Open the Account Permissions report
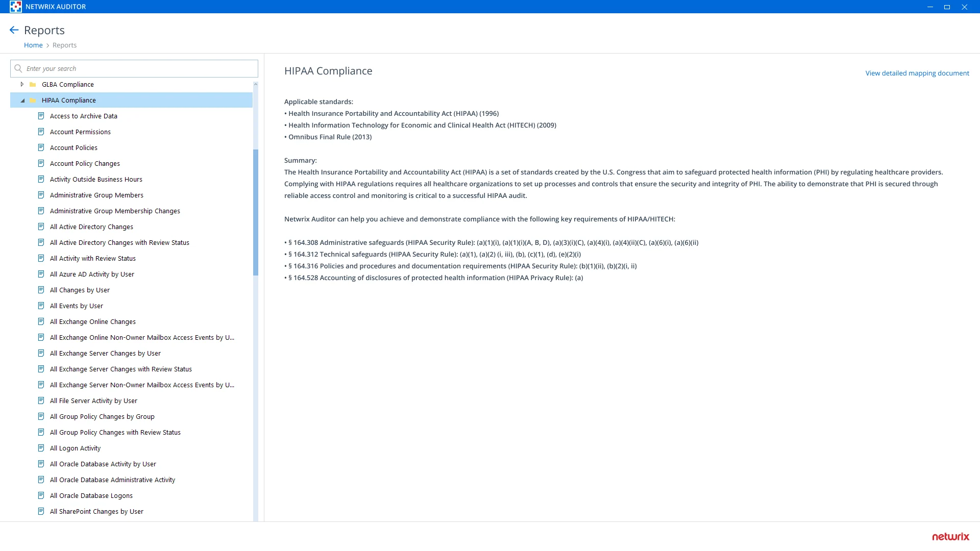Viewport: 980px width, 551px height. click(x=80, y=132)
